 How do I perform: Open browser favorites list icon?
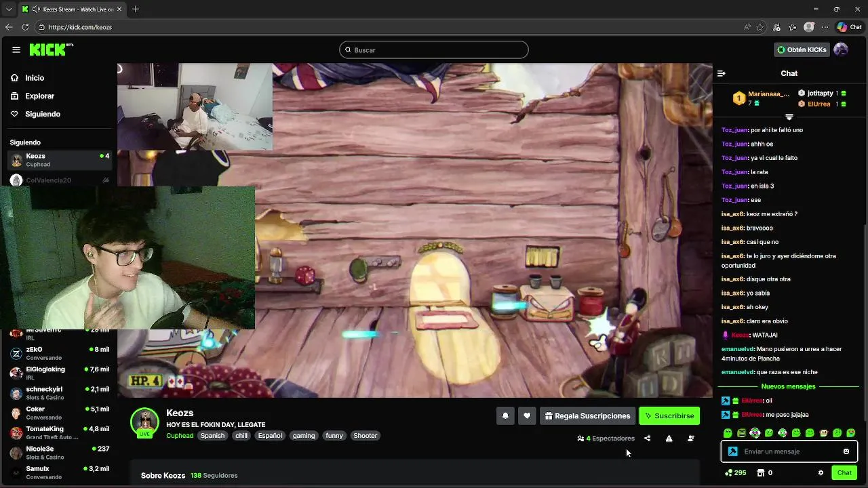(x=793, y=27)
